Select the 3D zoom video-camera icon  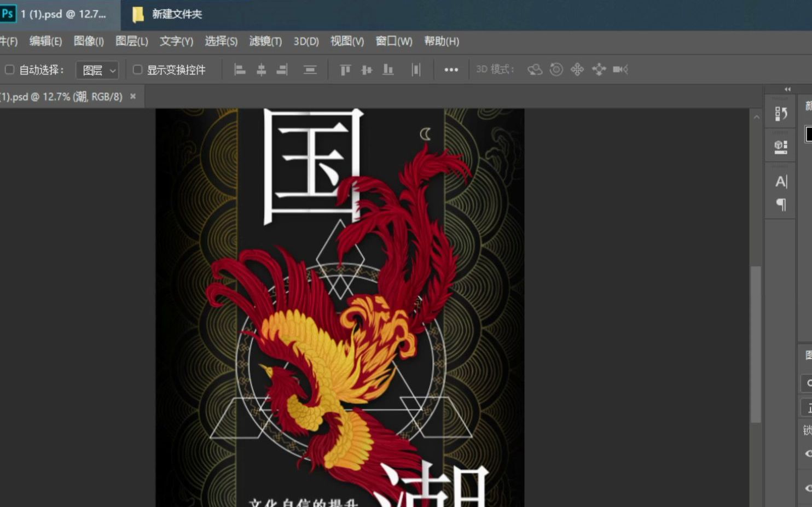coord(620,69)
